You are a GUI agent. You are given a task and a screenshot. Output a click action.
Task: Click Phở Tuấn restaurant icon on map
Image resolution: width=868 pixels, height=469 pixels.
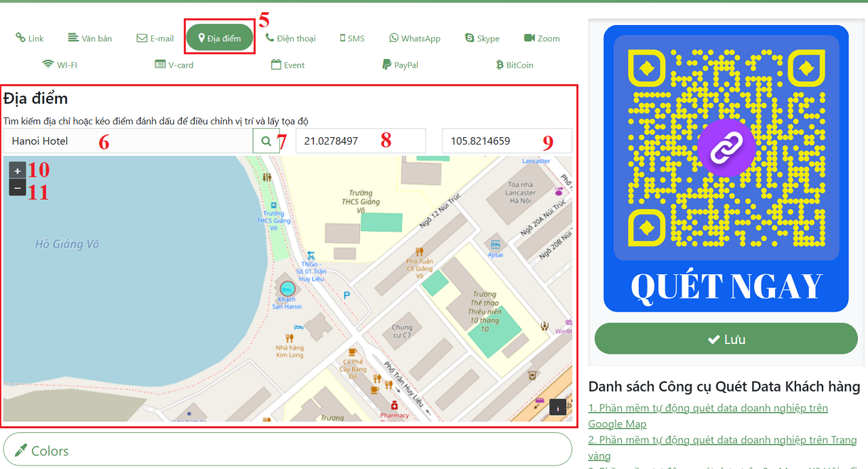pyautogui.click(x=419, y=252)
